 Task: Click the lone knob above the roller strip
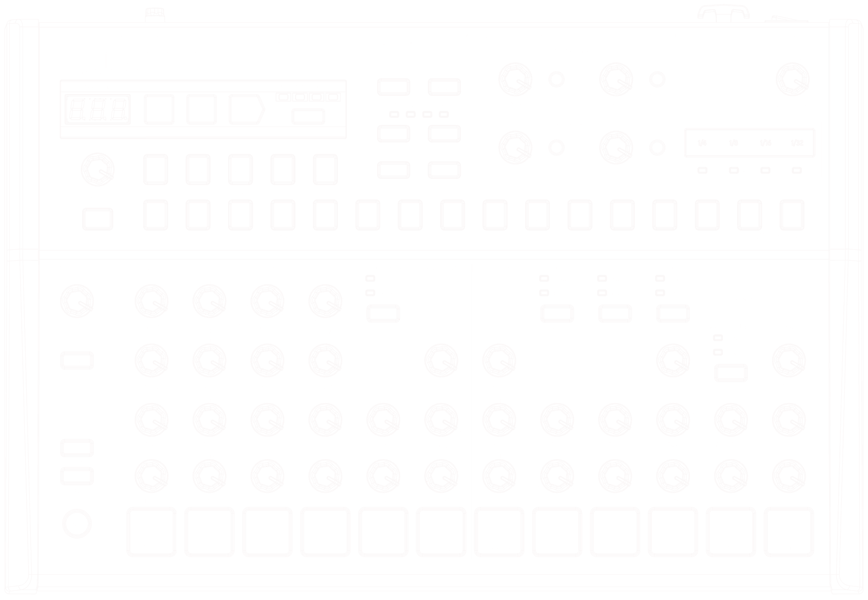click(793, 80)
